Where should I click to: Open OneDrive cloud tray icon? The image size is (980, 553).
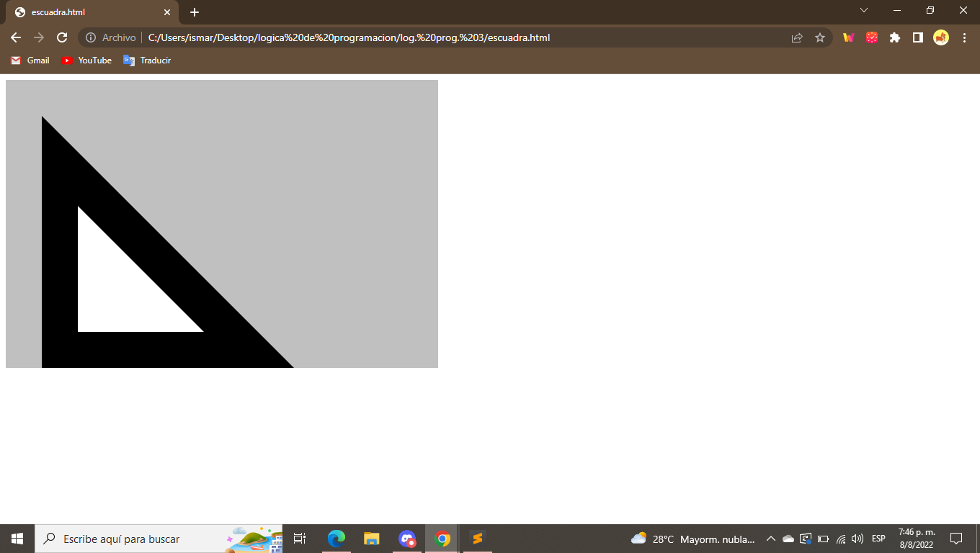click(x=788, y=539)
